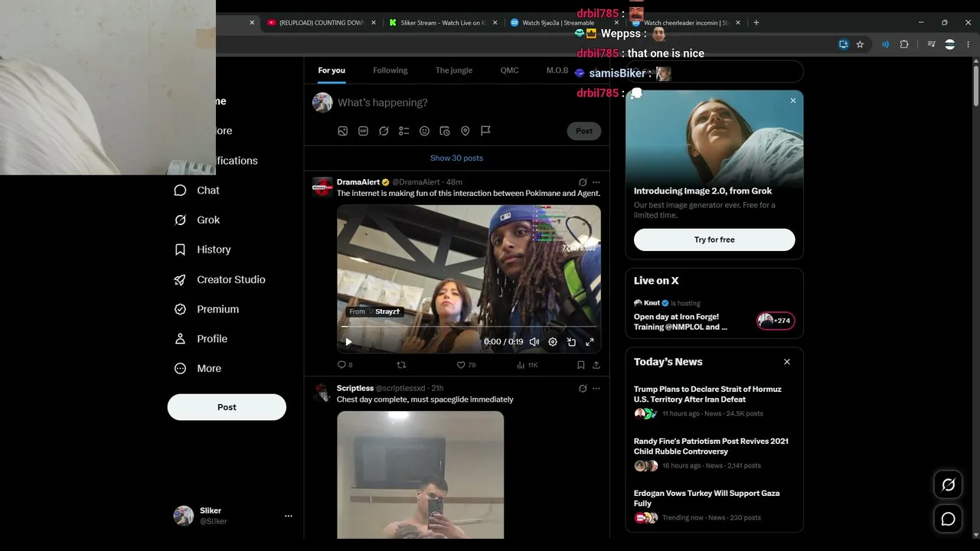
Task: Close the Today's News panel
Action: (787, 362)
